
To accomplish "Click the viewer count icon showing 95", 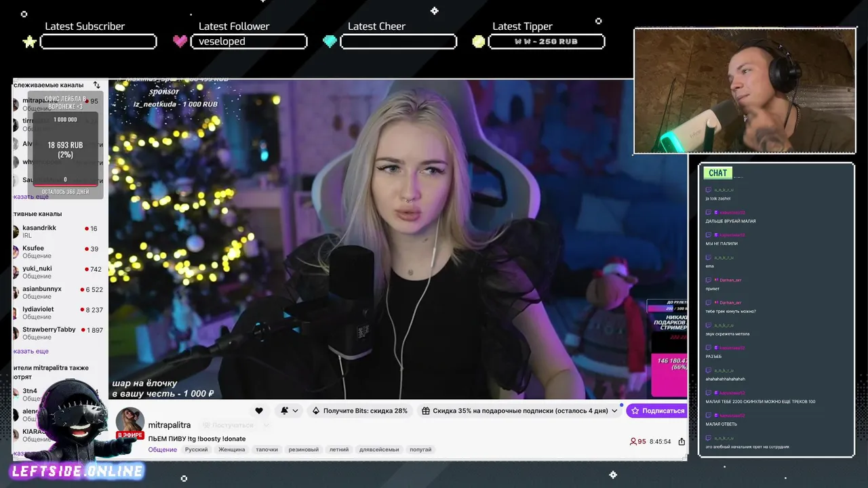I will (x=633, y=441).
